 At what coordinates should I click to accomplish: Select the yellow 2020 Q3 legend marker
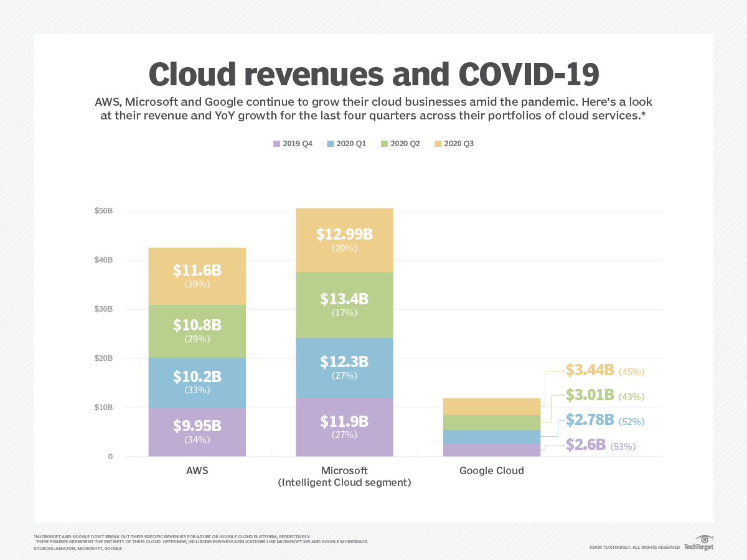(x=438, y=143)
